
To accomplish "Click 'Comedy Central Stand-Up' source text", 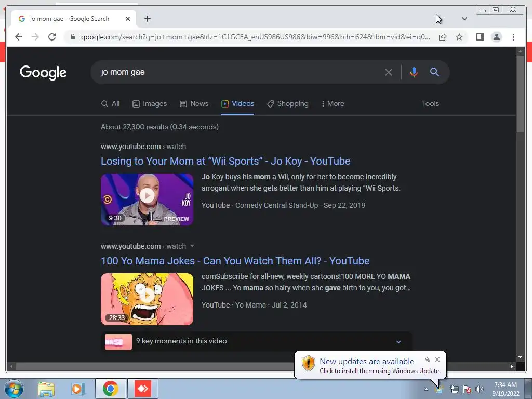I will (x=276, y=205).
